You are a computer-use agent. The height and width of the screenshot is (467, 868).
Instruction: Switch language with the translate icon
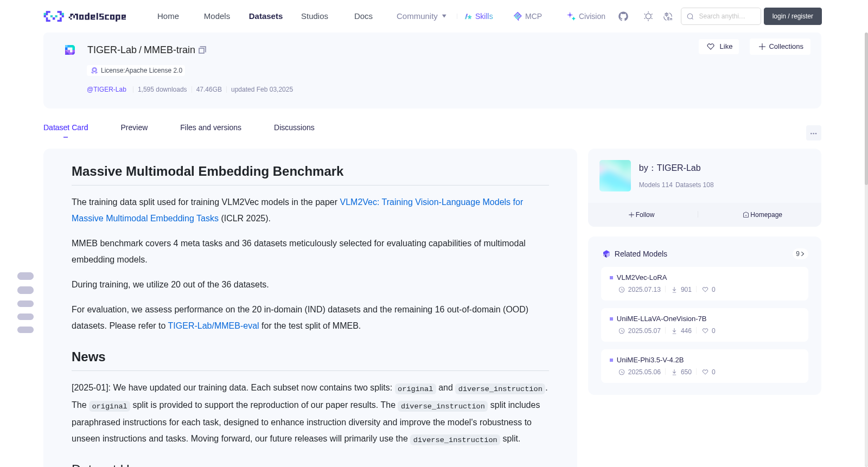(668, 16)
